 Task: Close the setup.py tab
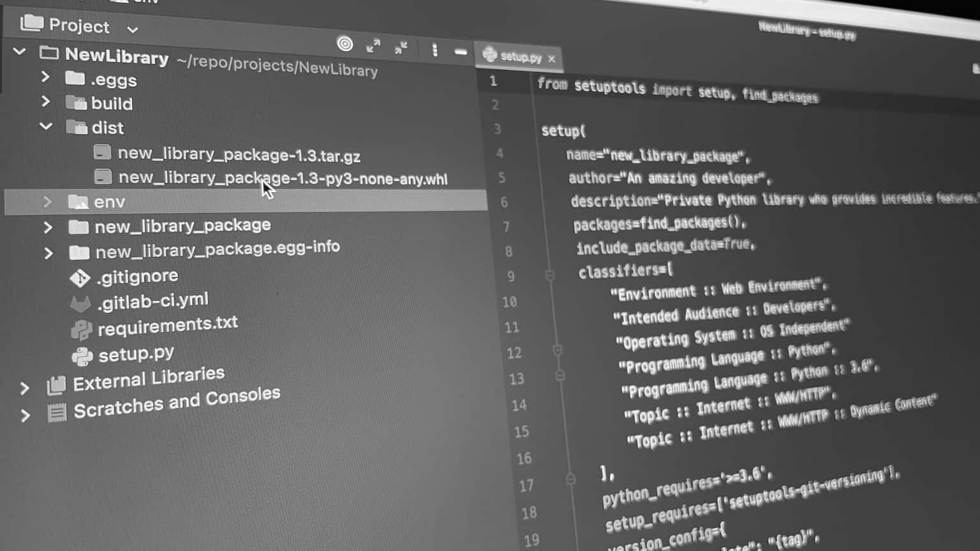[551, 59]
